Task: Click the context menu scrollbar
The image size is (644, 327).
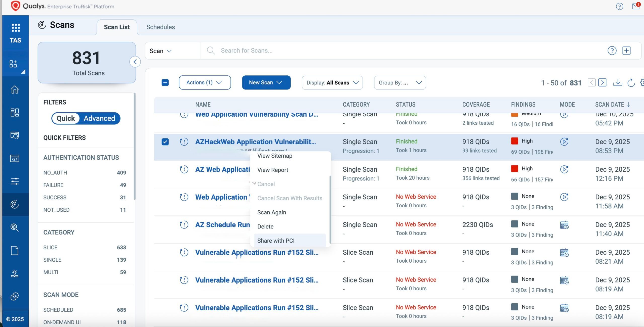Action: click(x=330, y=210)
